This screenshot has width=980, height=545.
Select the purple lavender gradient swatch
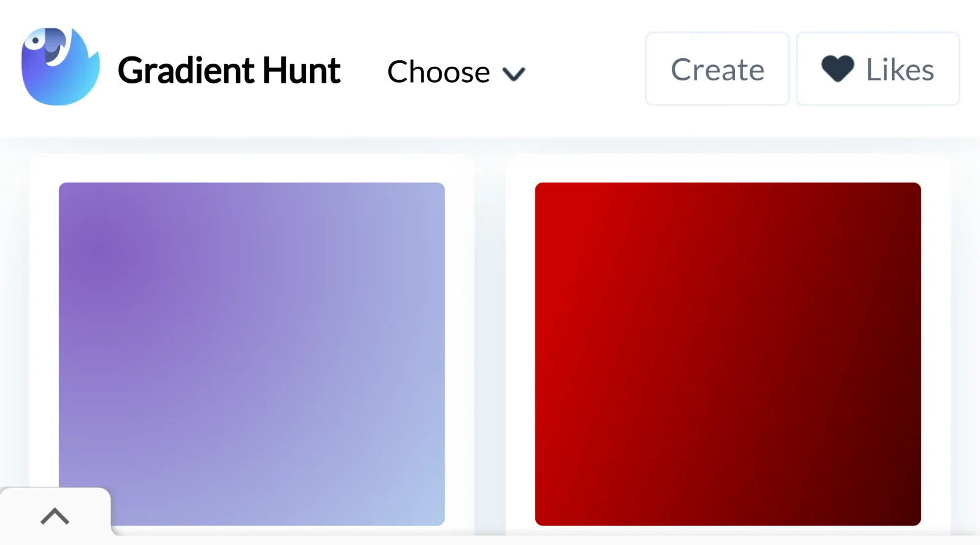click(x=252, y=354)
